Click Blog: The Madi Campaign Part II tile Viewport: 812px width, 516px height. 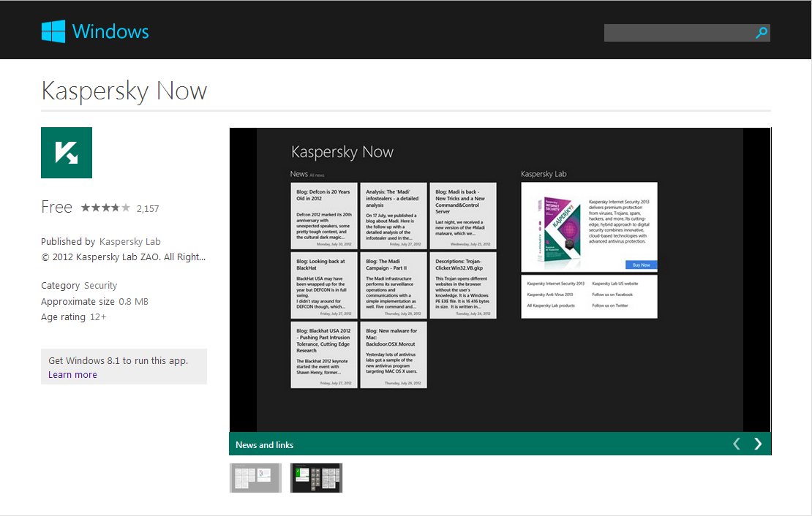(x=393, y=285)
